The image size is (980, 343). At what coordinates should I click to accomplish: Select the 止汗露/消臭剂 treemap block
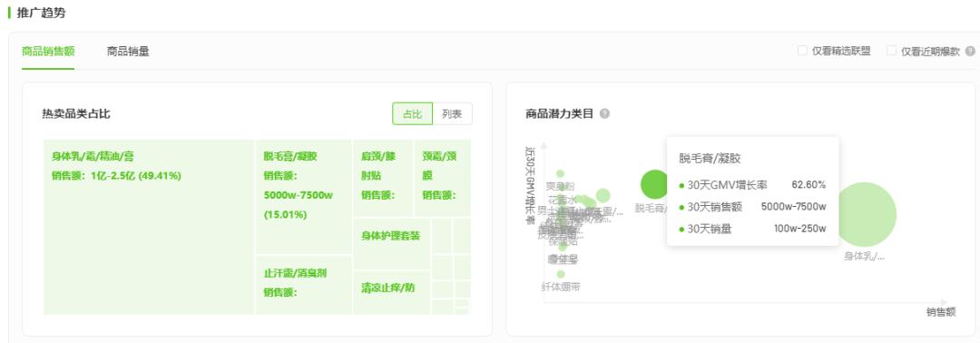(304, 285)
